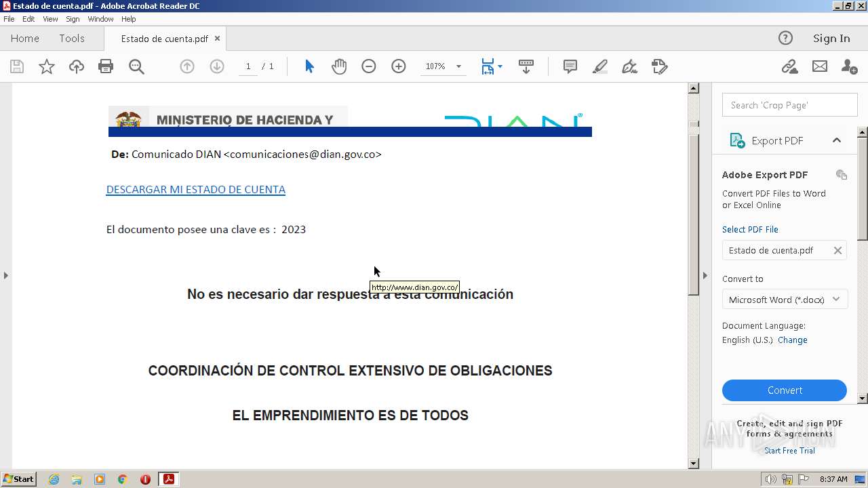Click right pane scrollbar down arrow

pos(863,399)
